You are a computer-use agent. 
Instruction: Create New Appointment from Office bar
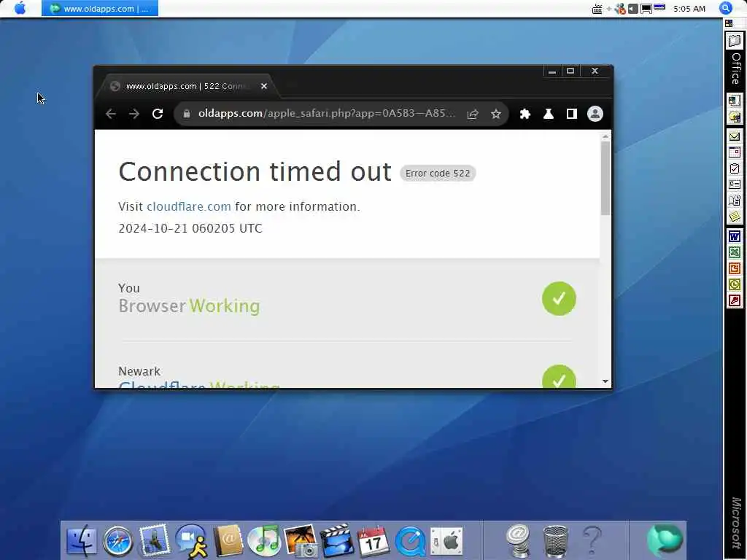click(x=734, y=152)
